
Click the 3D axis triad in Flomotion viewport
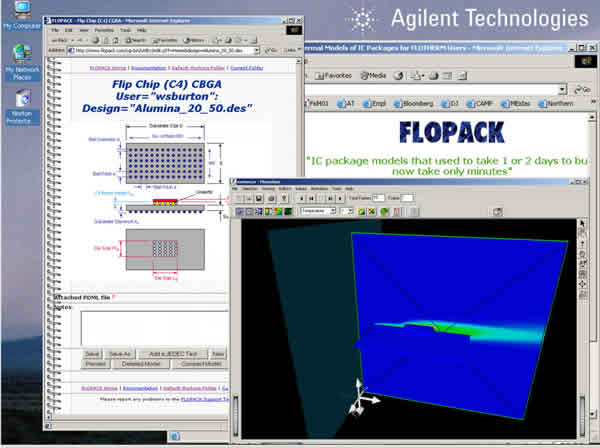click(362, 398)
